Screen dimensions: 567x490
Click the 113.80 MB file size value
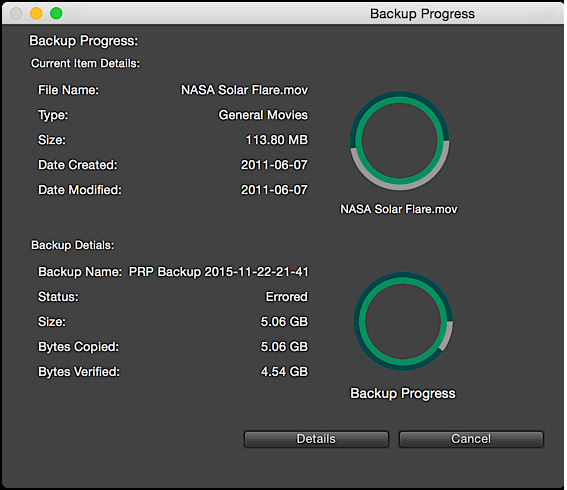[277, 140]
